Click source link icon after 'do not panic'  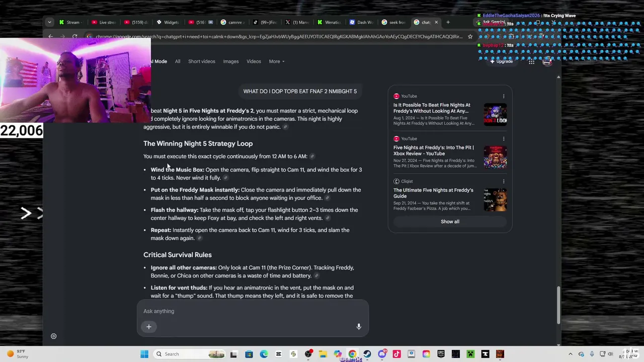click(285, 127)
